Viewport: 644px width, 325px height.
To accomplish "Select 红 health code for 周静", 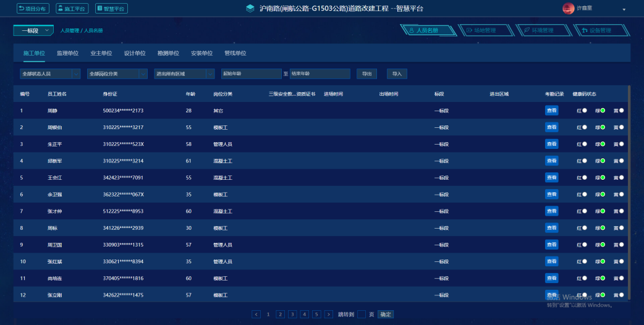I will click(585, 111).
